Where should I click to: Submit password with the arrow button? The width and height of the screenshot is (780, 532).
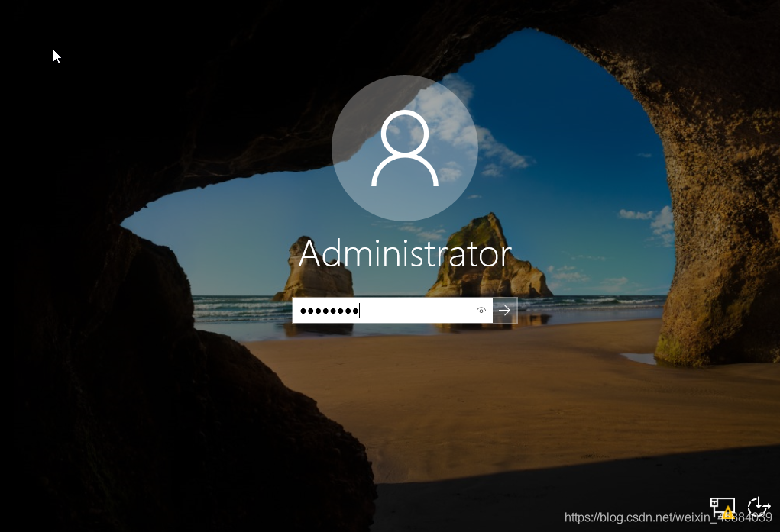point(505,311)
